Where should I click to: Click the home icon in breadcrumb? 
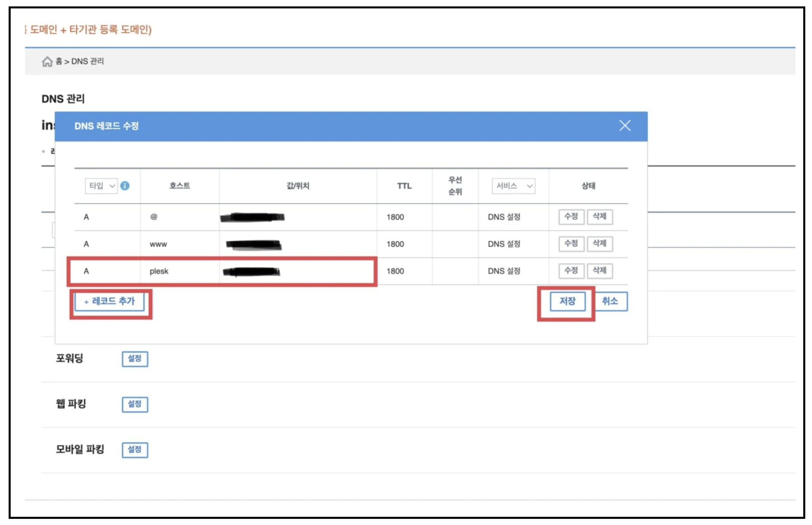[x=47, y=61]
